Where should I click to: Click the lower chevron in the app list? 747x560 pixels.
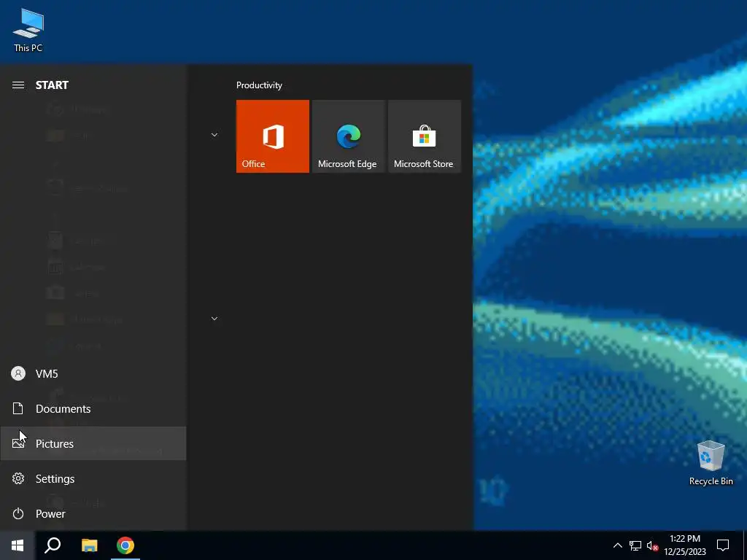coord(214,319)
